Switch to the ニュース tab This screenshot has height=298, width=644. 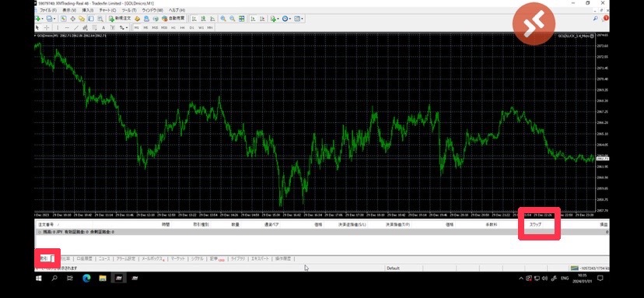(104, 258)
